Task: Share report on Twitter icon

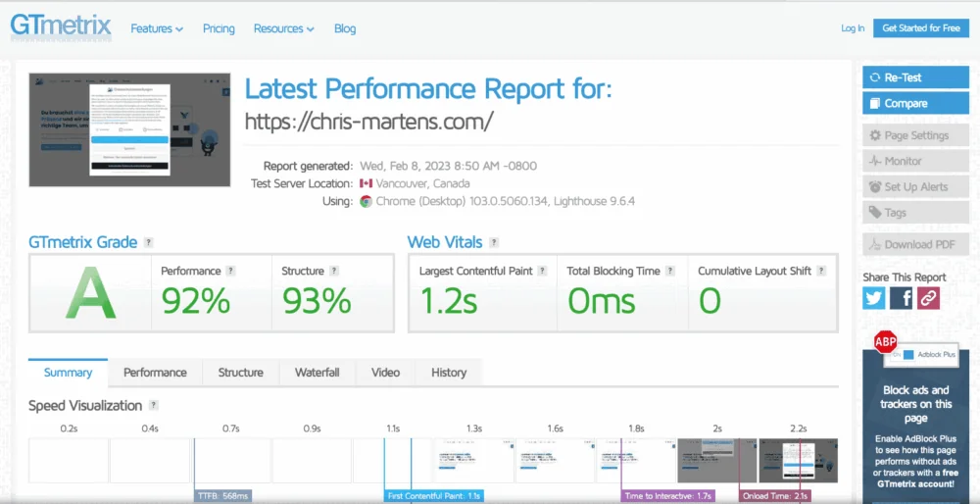Action: pos(874,299)
